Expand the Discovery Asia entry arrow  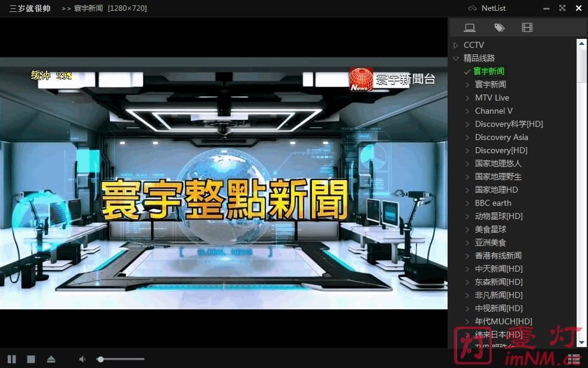click(468, 137)
